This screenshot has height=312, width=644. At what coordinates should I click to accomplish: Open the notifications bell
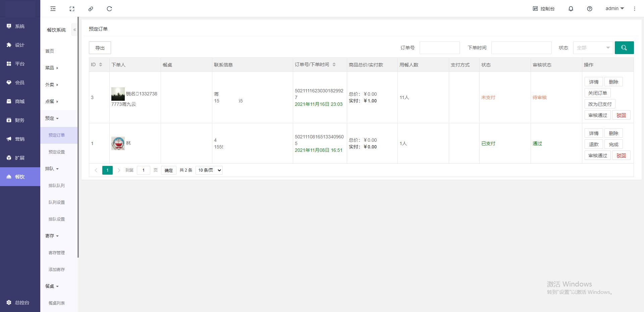pyautogui.click(x=571, y=9)
